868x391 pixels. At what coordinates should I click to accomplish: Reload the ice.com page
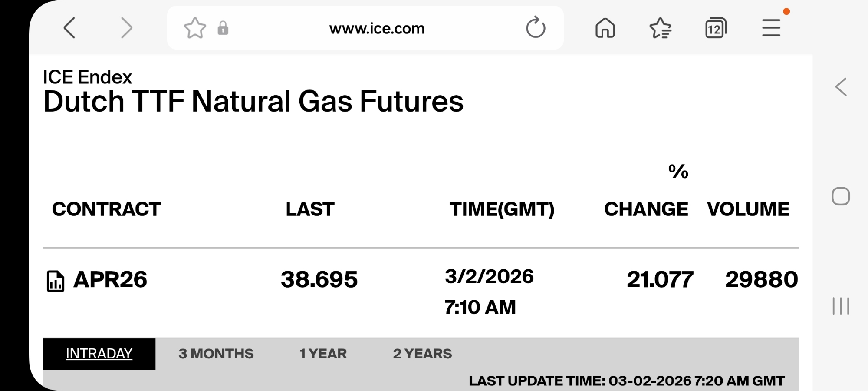click(536, 28)
